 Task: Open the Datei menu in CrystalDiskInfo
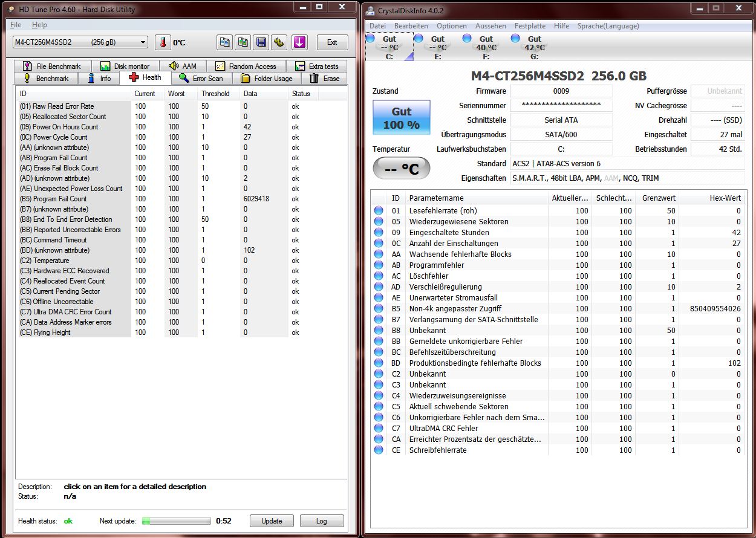coord(377,26)
